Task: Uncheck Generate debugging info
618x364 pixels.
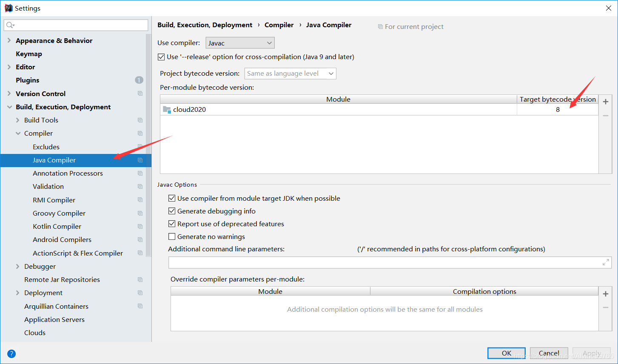Action: (x=172, y=211)
